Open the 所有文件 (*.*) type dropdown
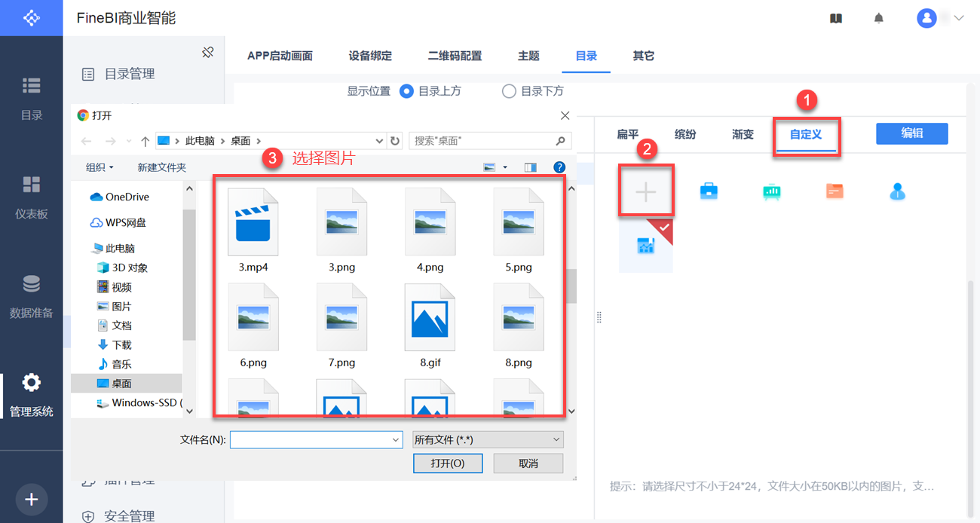Screen dimensions: 980x523 coord(488,439)
